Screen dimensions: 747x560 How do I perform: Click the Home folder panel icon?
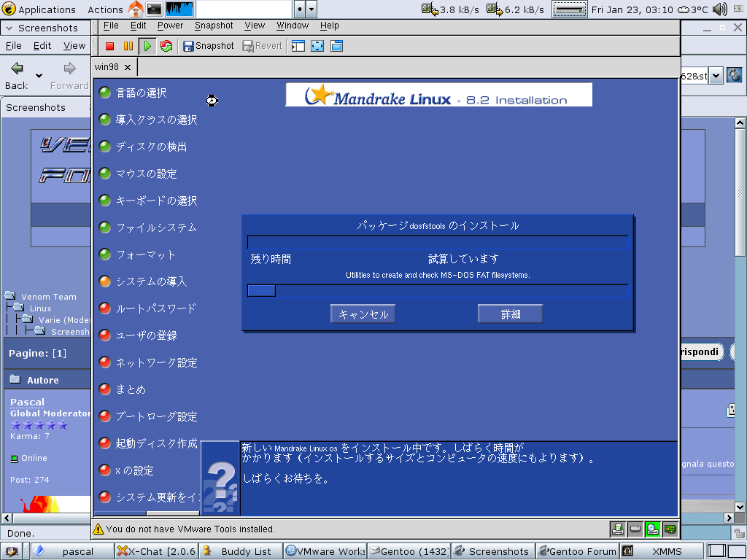(136, 9)
